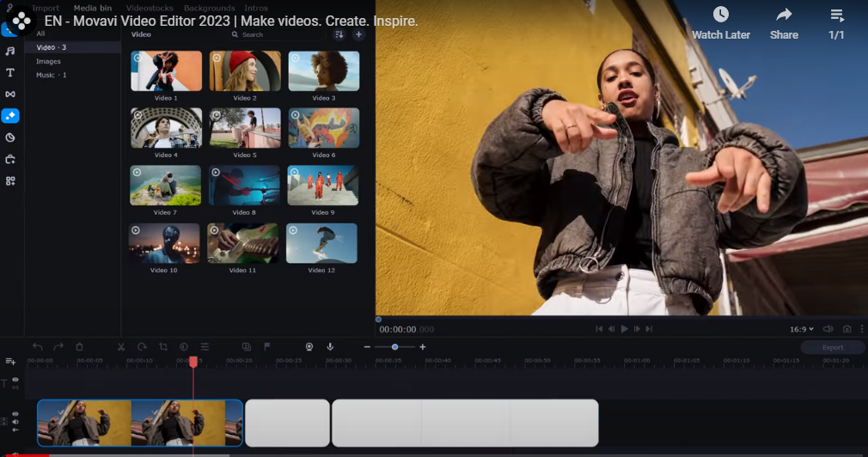Screen dimensions: 868x457
Task: Select the Video 6 graffiti thumbnail
Action: [324, 128]
